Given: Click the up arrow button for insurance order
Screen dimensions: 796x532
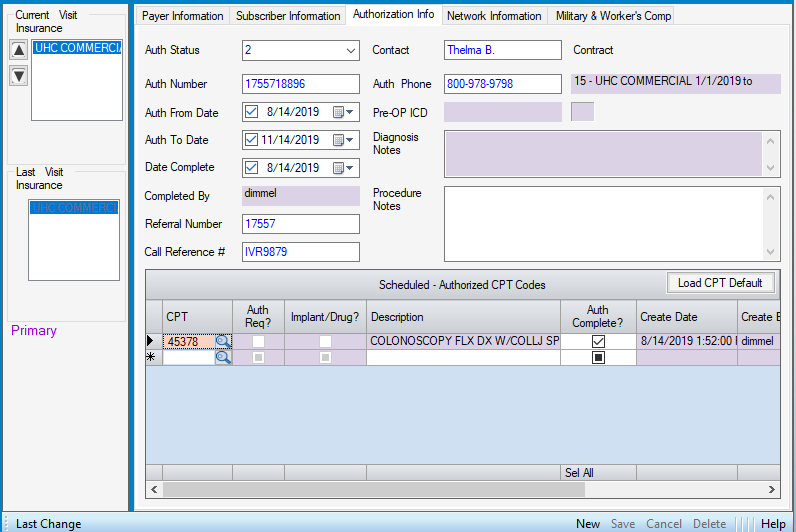Looking at the screenshot, I should click(19, 51).
